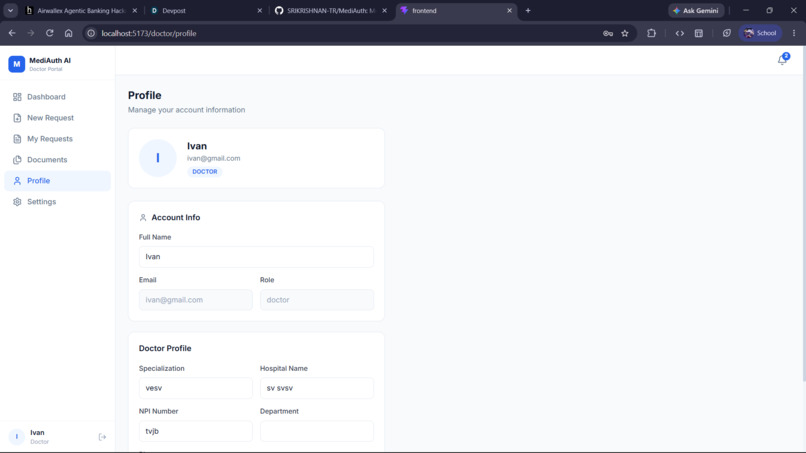Click the large Ivan avatar circle
This screenshot has height=453, width=806.
click(x=158, y=158)
